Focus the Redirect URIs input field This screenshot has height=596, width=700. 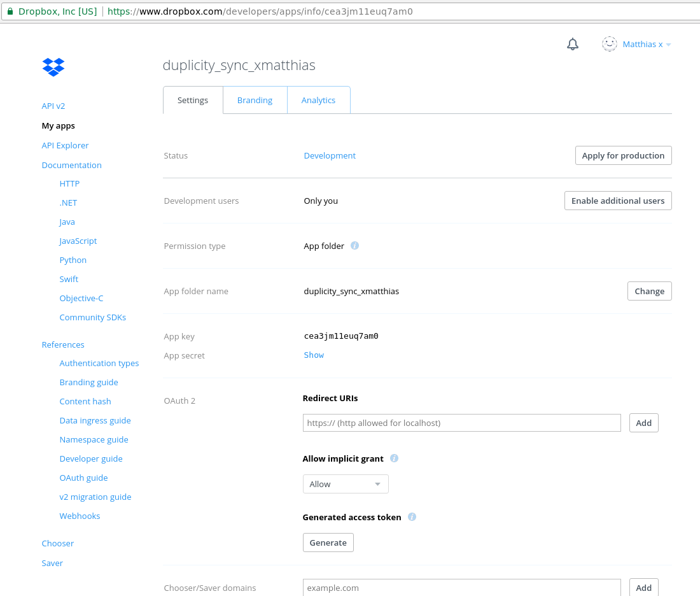click(461, 423)
